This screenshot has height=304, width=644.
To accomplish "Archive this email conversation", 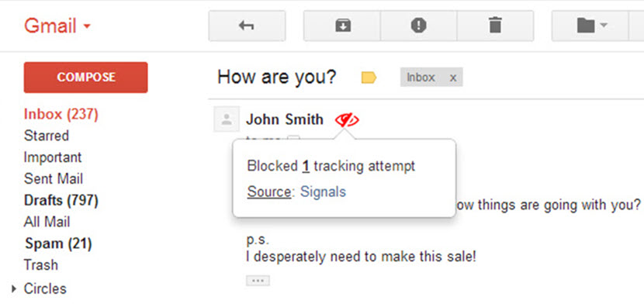I will [342, 26].
